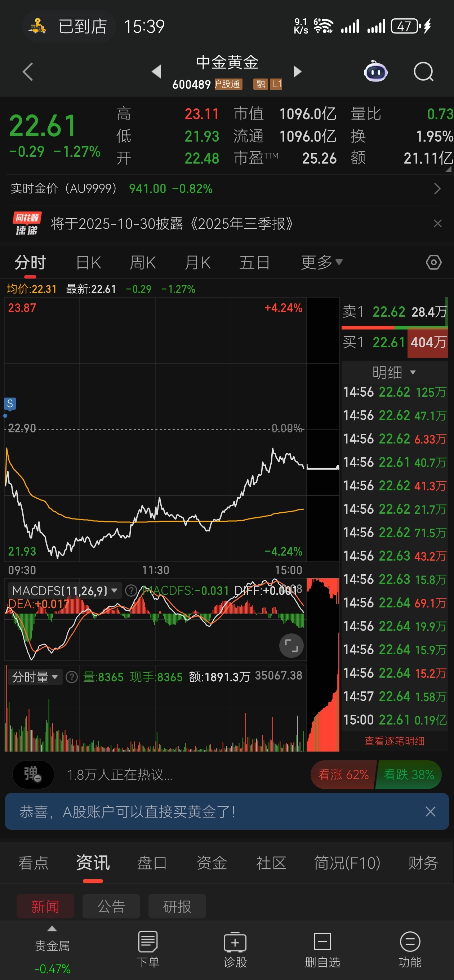Vote 看跌 38% bearish
Viewport: 454px width, 980px height.
coord(409,775)
